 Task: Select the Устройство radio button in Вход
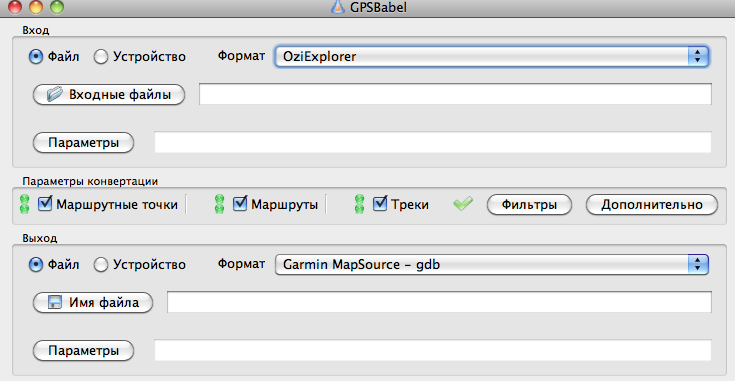(x=101, y=57)
